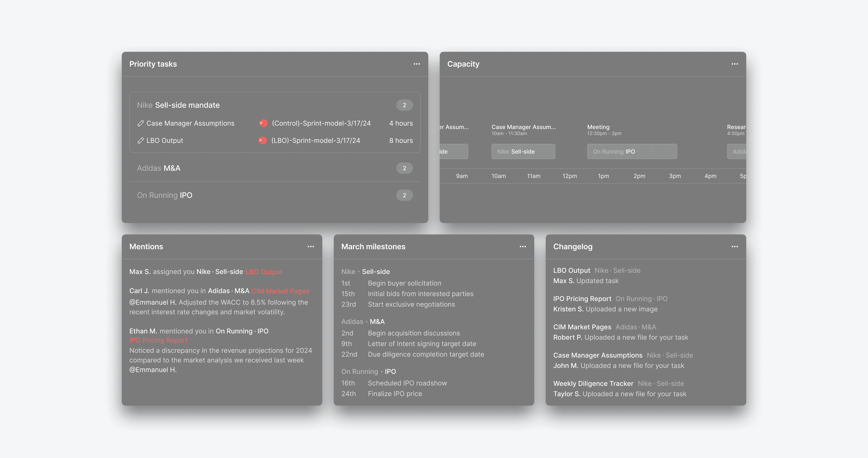This screenshot has width=868, height=458.
Task: Open (LBO)-Sprint-model-3/17/24 file
Action: 316,141
